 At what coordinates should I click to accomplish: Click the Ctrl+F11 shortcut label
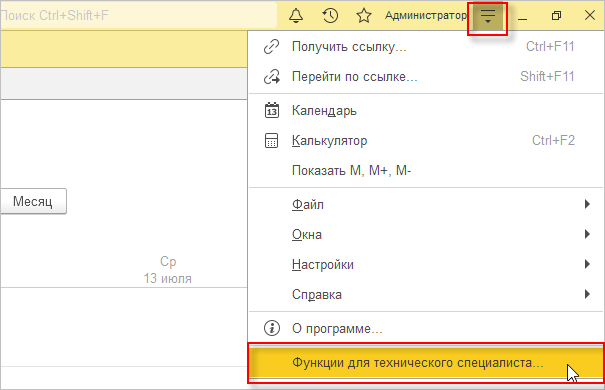550,46
